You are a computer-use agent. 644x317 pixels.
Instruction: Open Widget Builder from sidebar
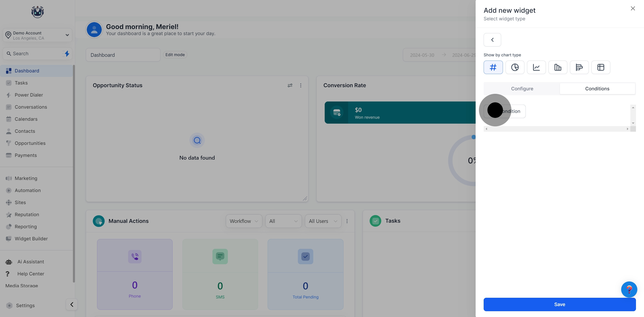(31, 239)
